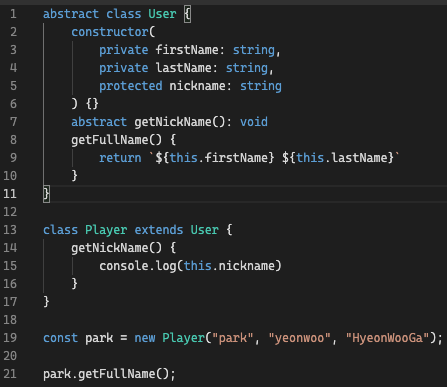
Task: Click the 'new' keyword on line 19
Action: coord(145,338)
